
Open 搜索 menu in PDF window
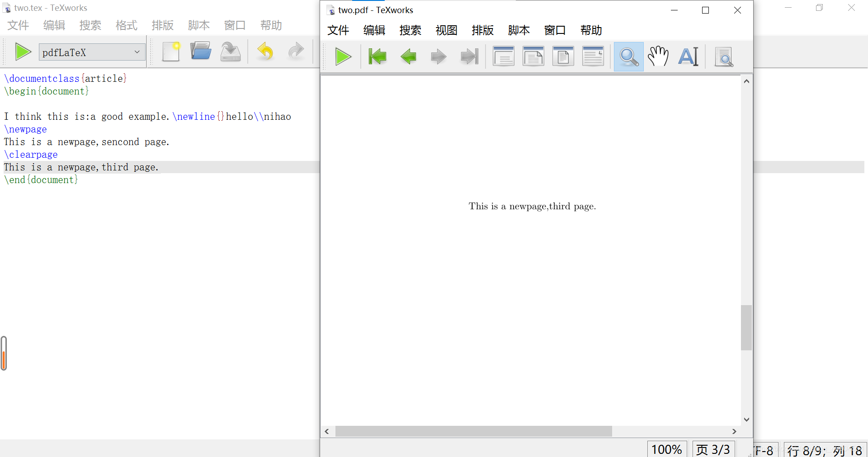[x=410, y=30]
